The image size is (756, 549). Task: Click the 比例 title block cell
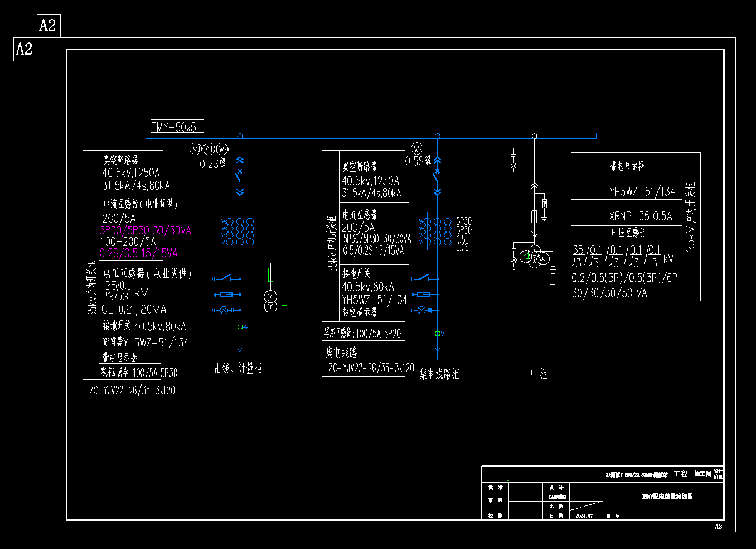click(556, 507)
